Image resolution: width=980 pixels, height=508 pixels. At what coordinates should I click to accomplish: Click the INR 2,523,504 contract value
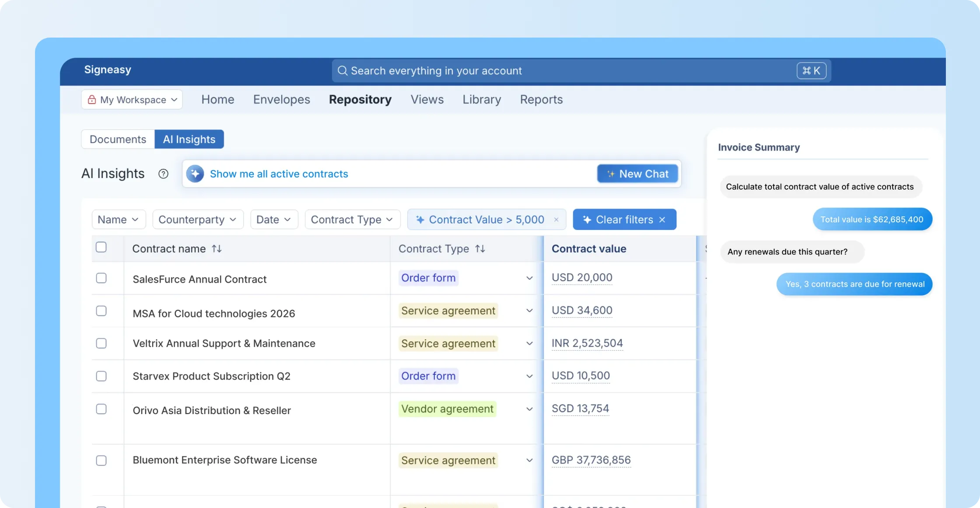click(587, 343)
